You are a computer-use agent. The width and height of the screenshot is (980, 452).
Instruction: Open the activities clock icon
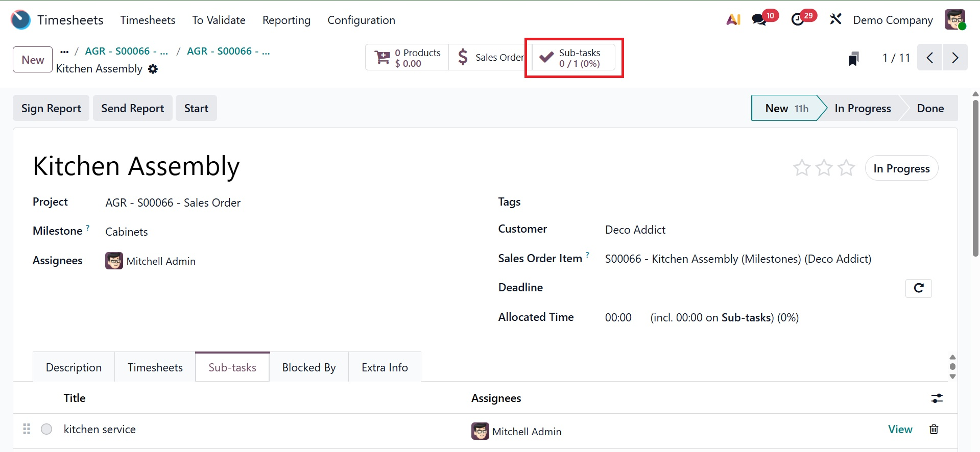(x=797, y=20)
